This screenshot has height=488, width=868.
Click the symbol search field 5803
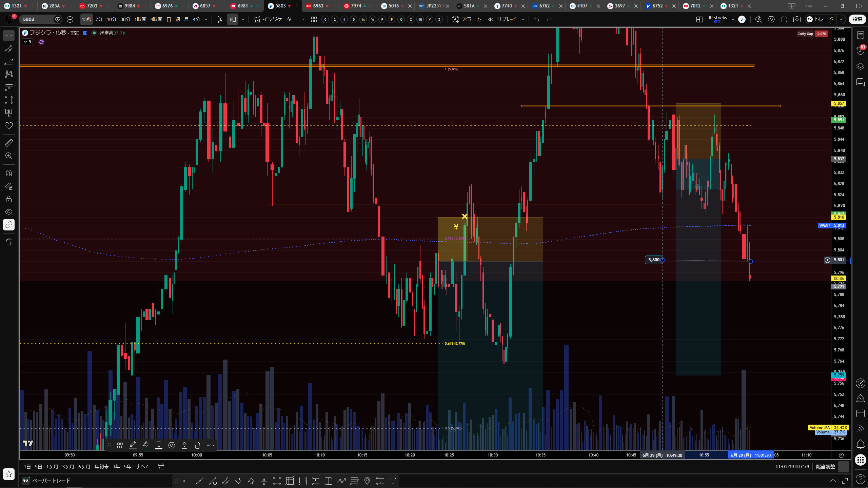[37, 19]
